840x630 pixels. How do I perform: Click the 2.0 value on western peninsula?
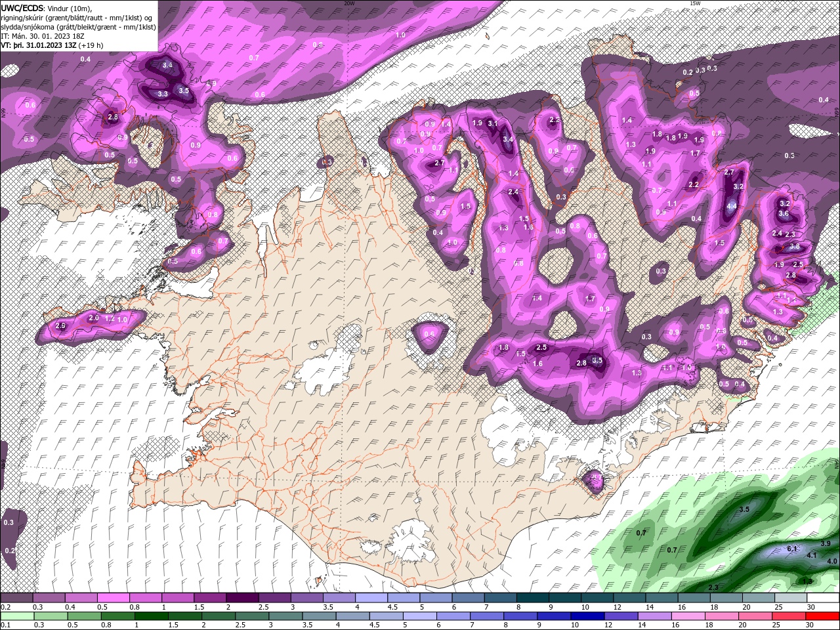click(x=94, y=318)
